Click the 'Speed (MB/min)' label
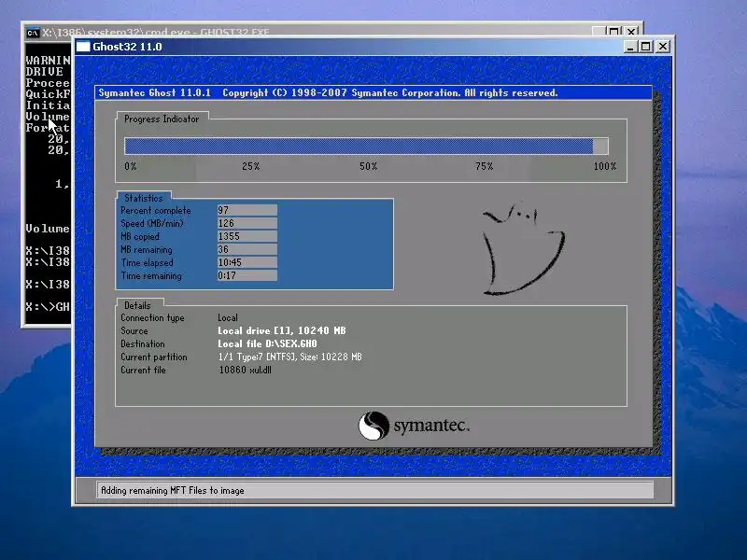The height and width of the screenshot is (560, 747). click(152, 223)
